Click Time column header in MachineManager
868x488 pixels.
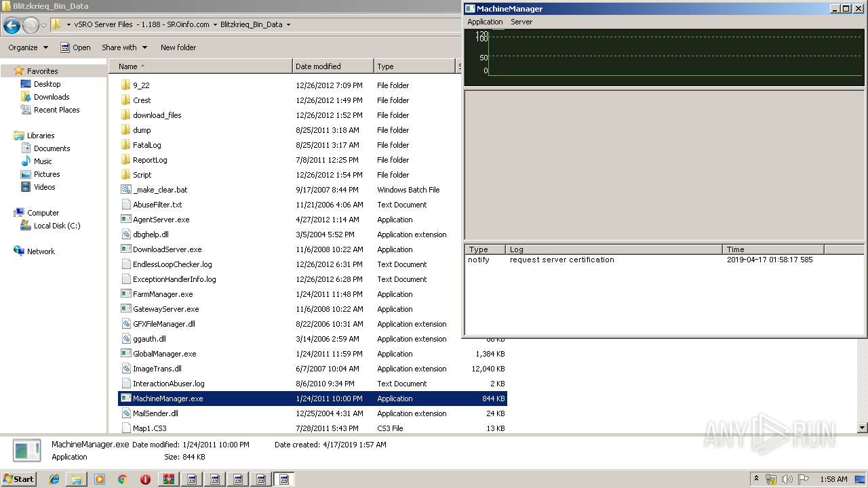(774, 249)
